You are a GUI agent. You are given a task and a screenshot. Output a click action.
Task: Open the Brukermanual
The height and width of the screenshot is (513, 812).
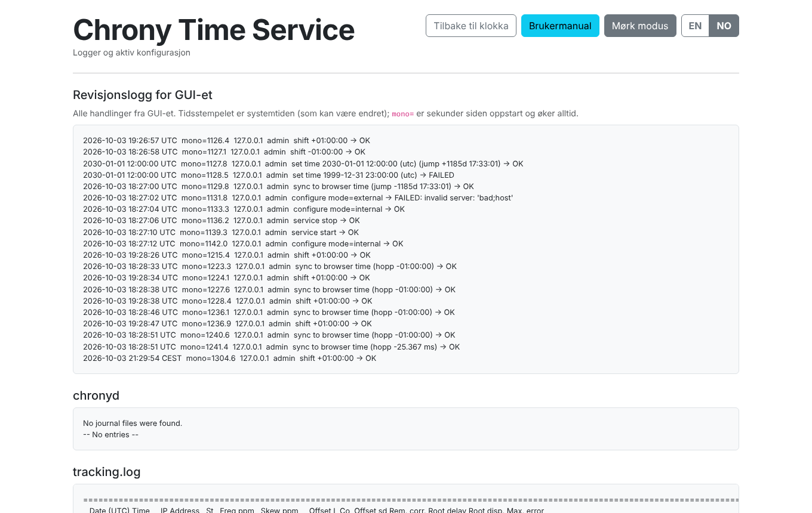pyautogui.click(x=560, y=26)
